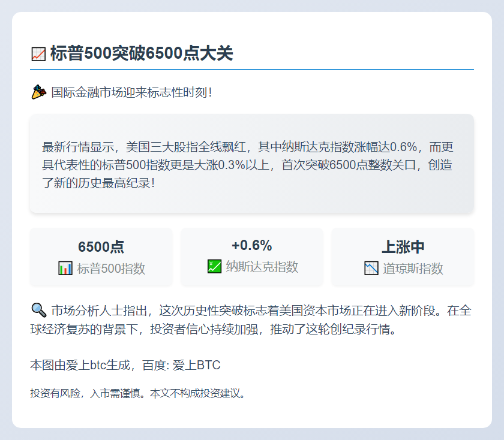Image resolution: width=504 pixels, height=440 pixels.
Task: Click the disclaimer 投资有风险，入市需谨慎
Action: [x=87, y=394]
